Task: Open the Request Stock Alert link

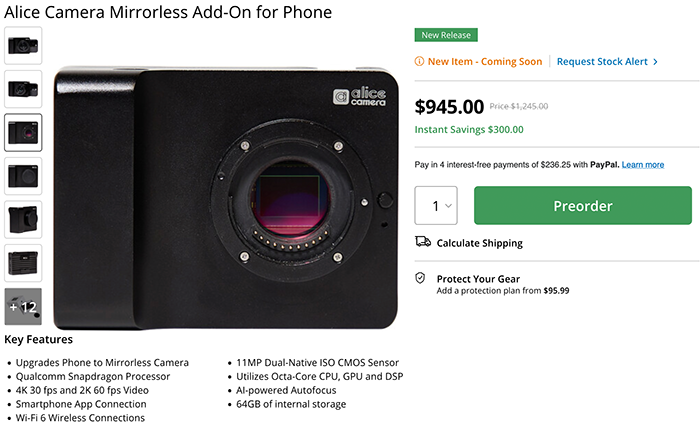Action: tap(602, 62)
